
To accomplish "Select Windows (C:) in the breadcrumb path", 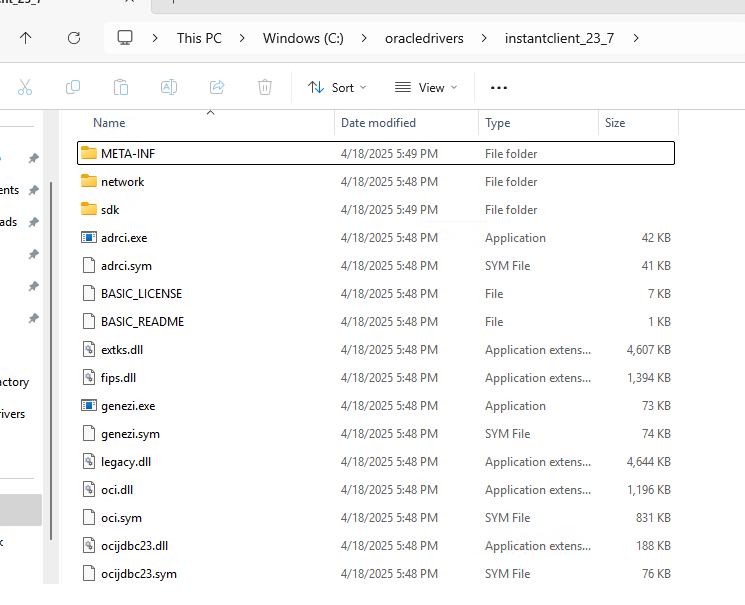I will point(303,38).
